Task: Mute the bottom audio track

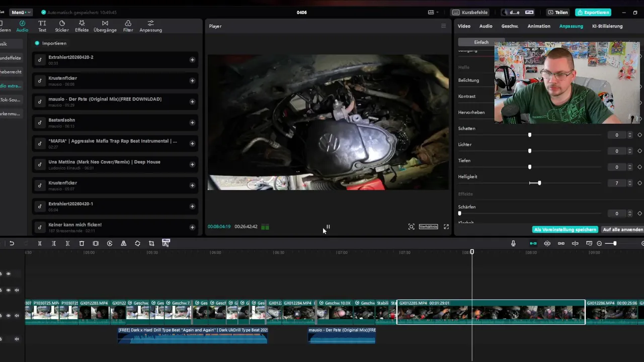Action: coord(17,339)
